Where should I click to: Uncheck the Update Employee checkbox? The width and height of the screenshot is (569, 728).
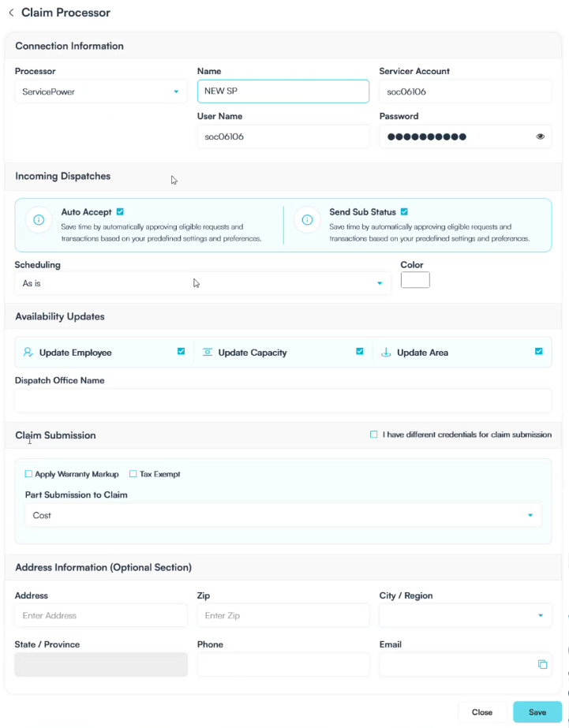(x=182, y=352)
